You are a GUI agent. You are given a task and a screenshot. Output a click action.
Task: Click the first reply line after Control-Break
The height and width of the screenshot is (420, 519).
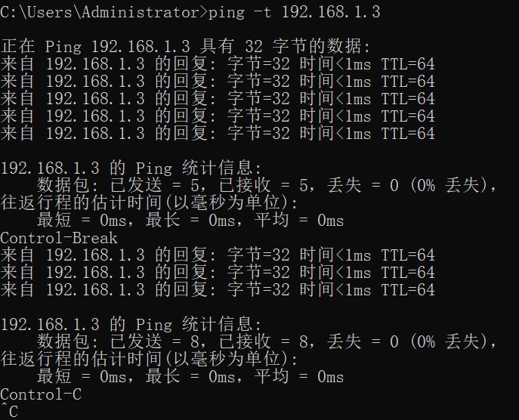tap(218, 255)
